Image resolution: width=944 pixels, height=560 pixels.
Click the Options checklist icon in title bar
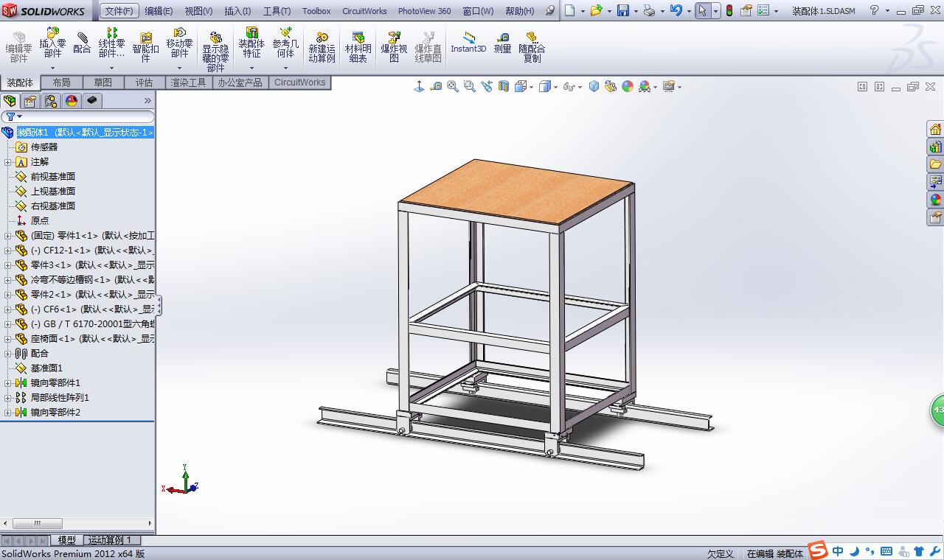tap(763, 10)
